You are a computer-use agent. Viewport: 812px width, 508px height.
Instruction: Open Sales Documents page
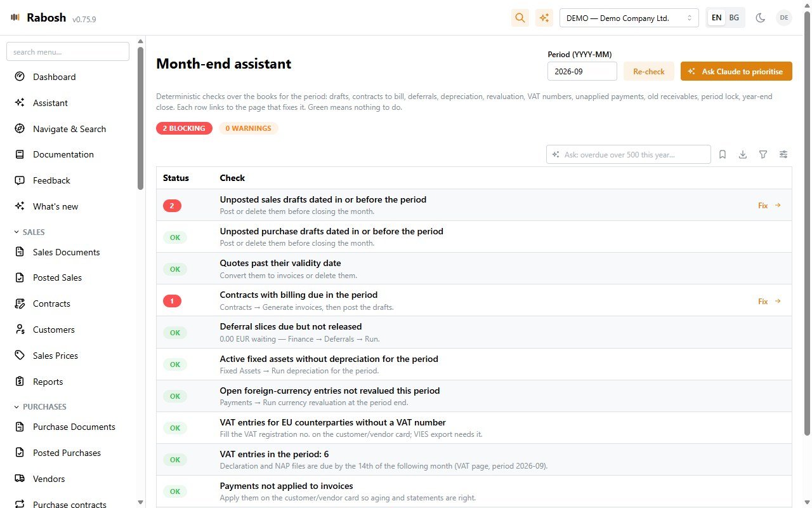click(x=68, y=252)
